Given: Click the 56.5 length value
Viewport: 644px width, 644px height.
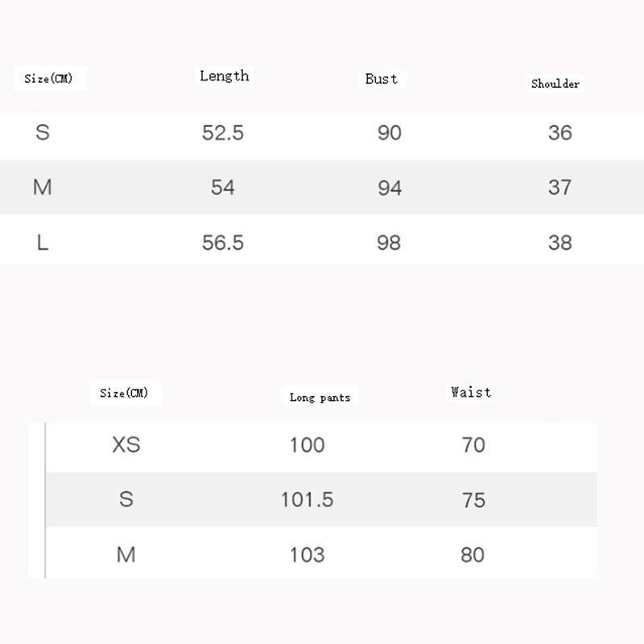Looking at the screenshot, I should pyautogui.click(x=223, y=242).
